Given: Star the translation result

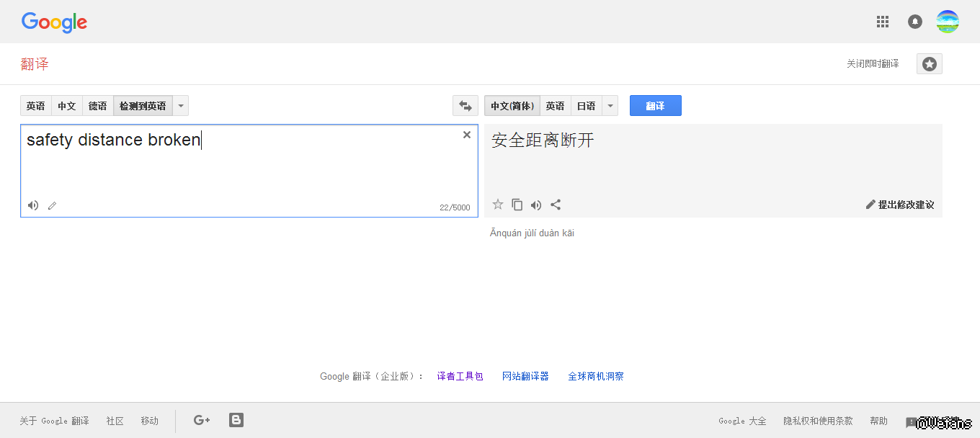Looking at the screenshot, I should (x=498, y=205).
